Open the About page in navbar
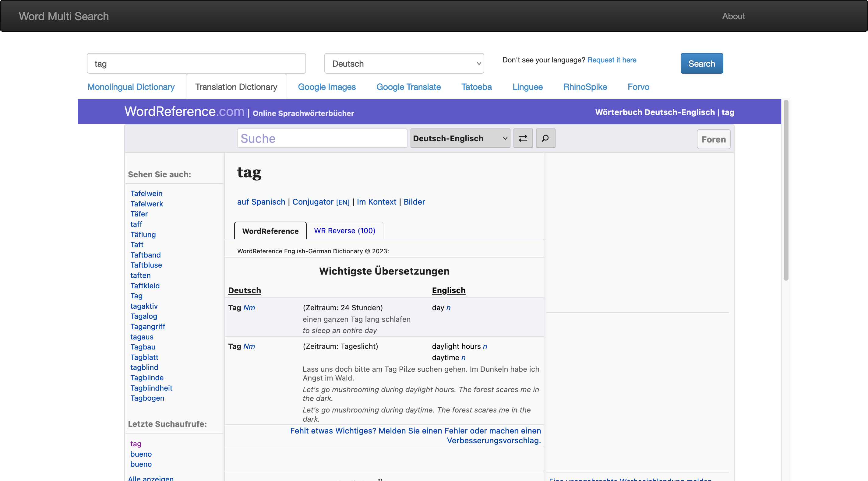Viewport: 868px width, 481px height. point(733,16)
